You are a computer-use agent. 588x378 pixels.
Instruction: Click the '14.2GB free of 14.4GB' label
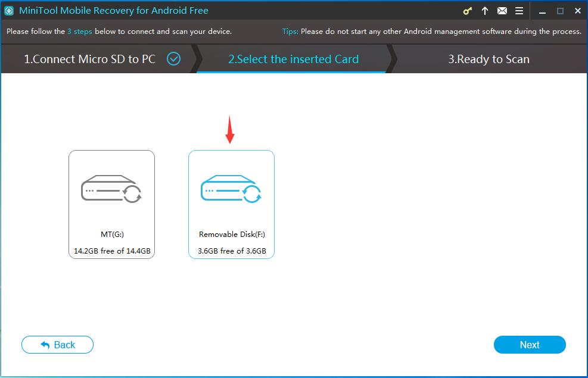pyautogui.click(x=111, y=251)
